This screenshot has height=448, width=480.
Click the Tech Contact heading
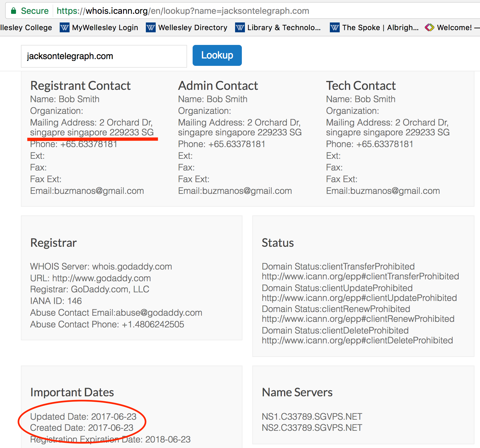point(361,86)
